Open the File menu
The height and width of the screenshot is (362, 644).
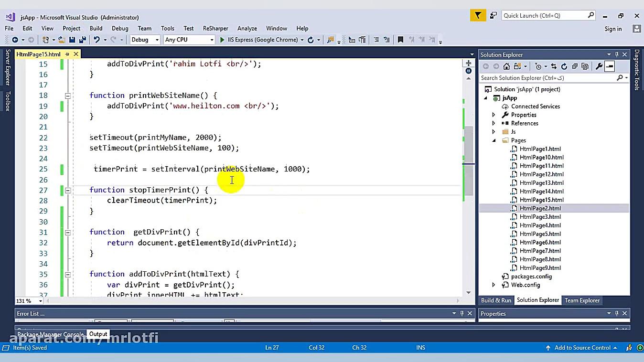[x=9, y=29]
